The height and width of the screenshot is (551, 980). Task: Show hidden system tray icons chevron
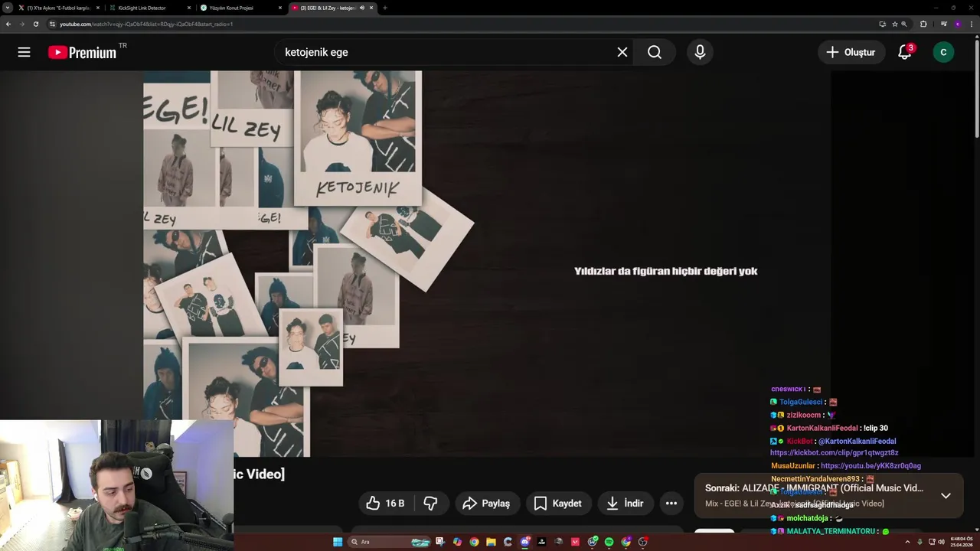907,542
